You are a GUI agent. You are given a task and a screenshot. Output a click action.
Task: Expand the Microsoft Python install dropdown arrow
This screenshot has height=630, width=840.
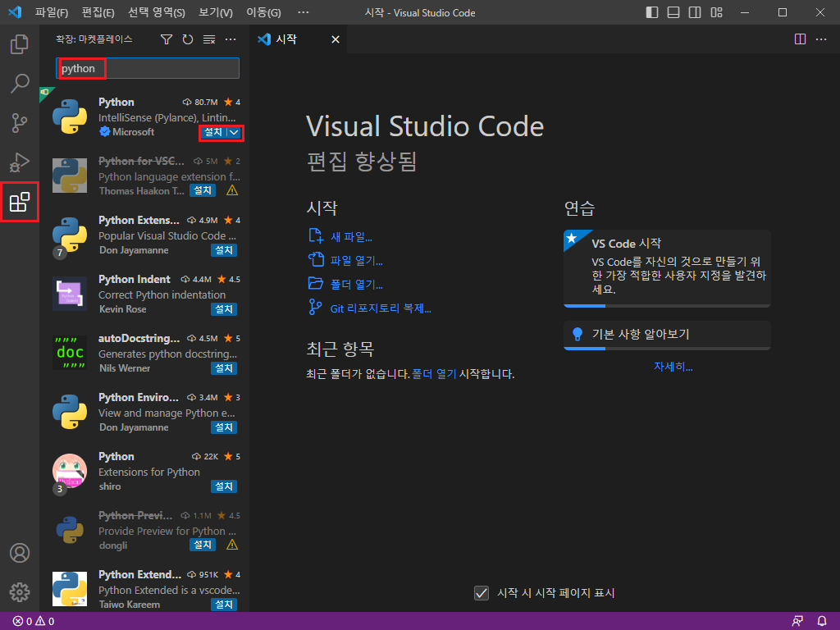(235, 132)
